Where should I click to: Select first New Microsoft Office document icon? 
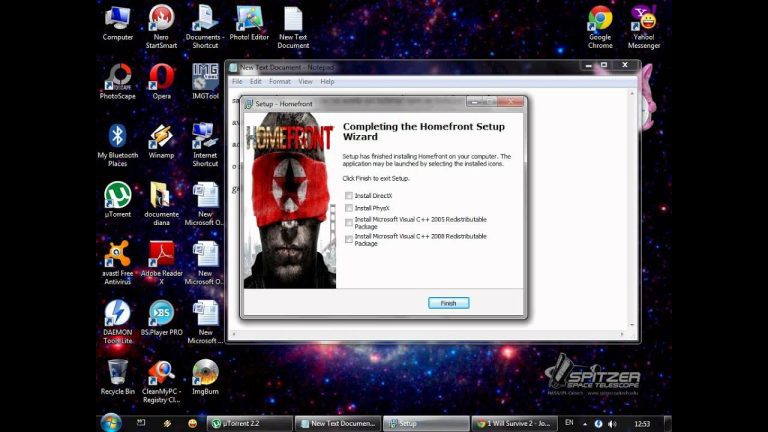click(205, 204)
